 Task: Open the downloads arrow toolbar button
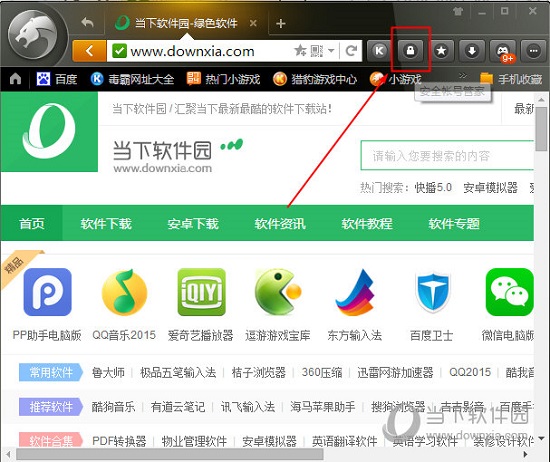(x=472, y=51)
